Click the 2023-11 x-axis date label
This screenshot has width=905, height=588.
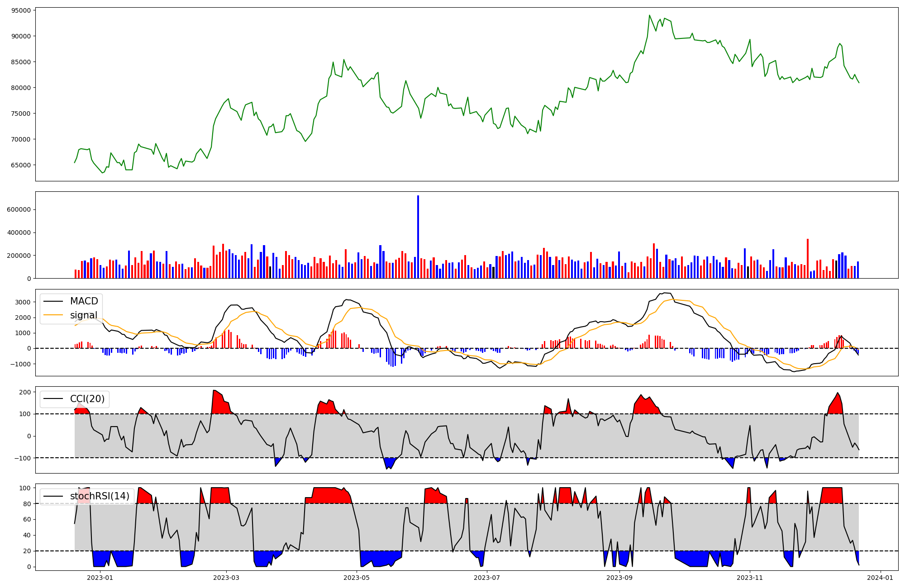pyautogui.click(x=750, y=577)
